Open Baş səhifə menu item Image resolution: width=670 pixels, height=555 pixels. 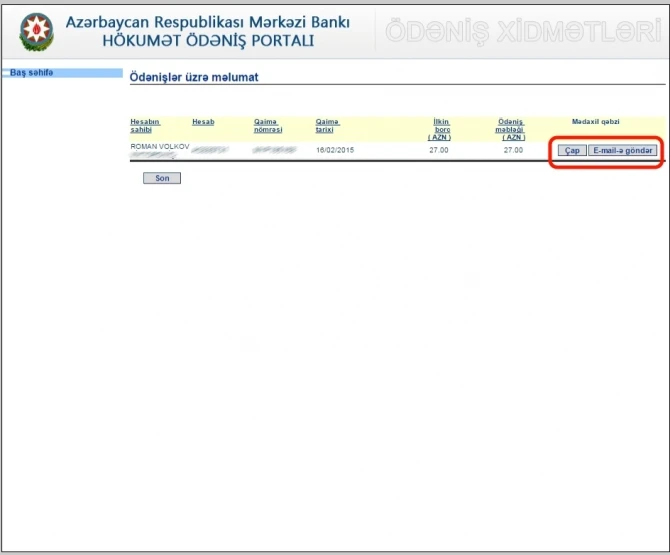click(32, 73)
